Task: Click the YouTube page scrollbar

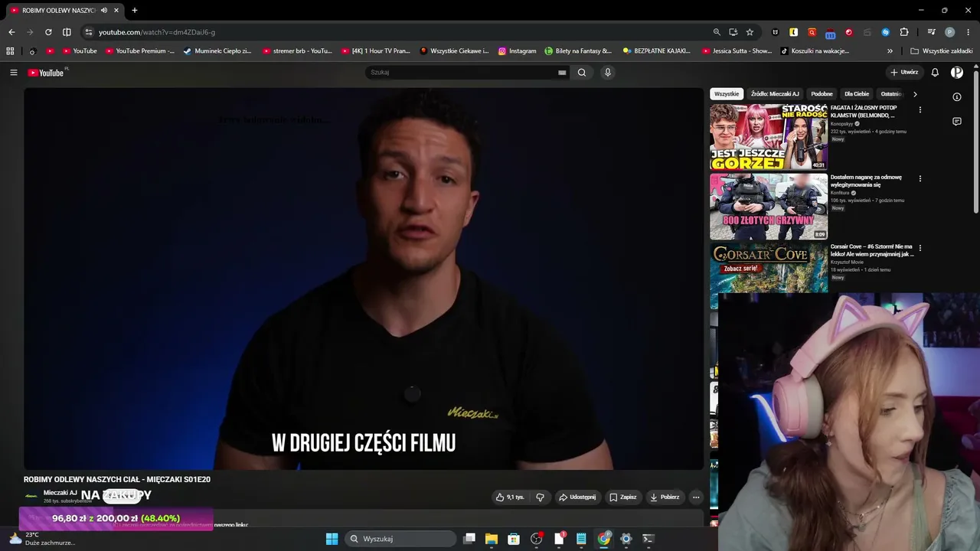Action: click(x=976, y=142)
